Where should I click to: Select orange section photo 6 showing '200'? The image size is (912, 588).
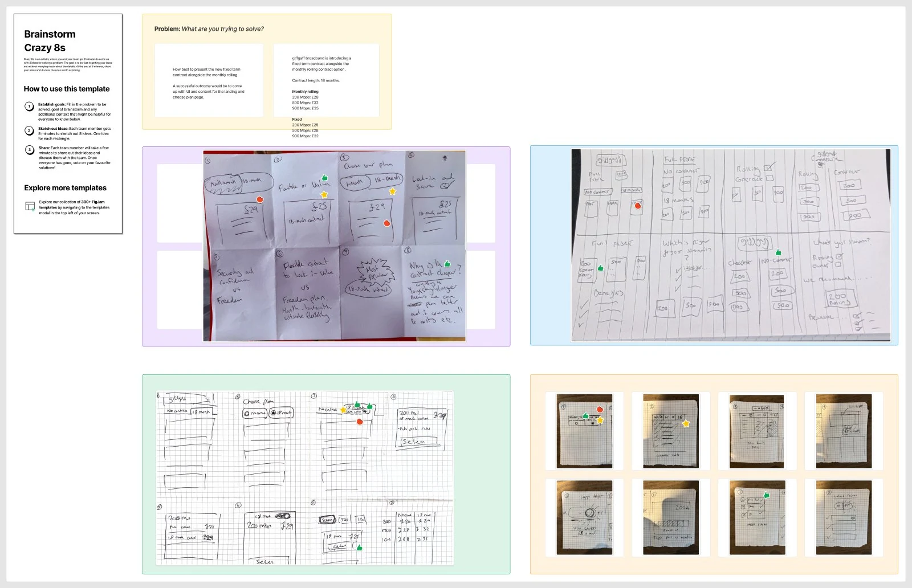pyautogui.click(x=671, y=517)
